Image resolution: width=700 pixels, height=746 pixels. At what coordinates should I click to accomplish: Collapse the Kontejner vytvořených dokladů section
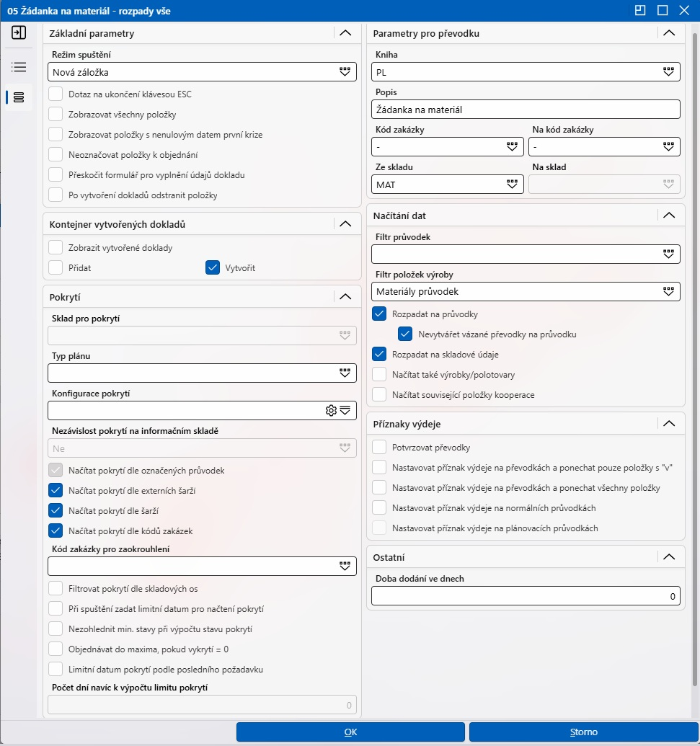click(345, 223)
